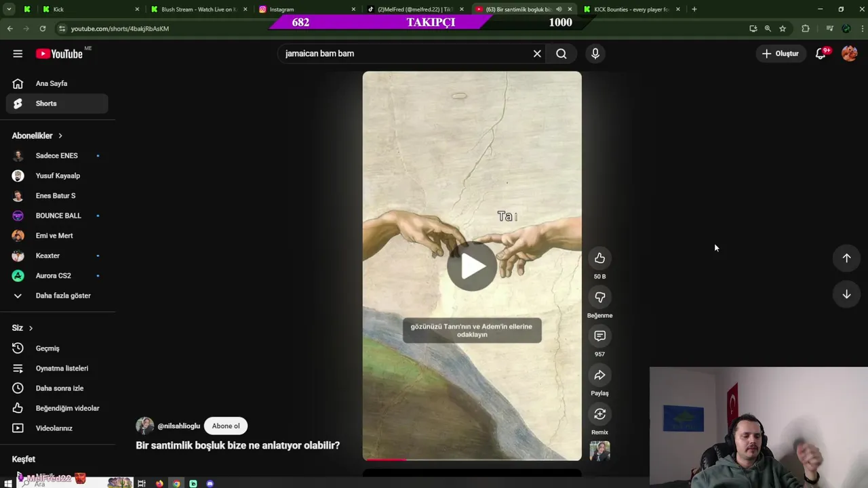Expand the Abonelikler section
Screen dimensions: 868x488
37,136
